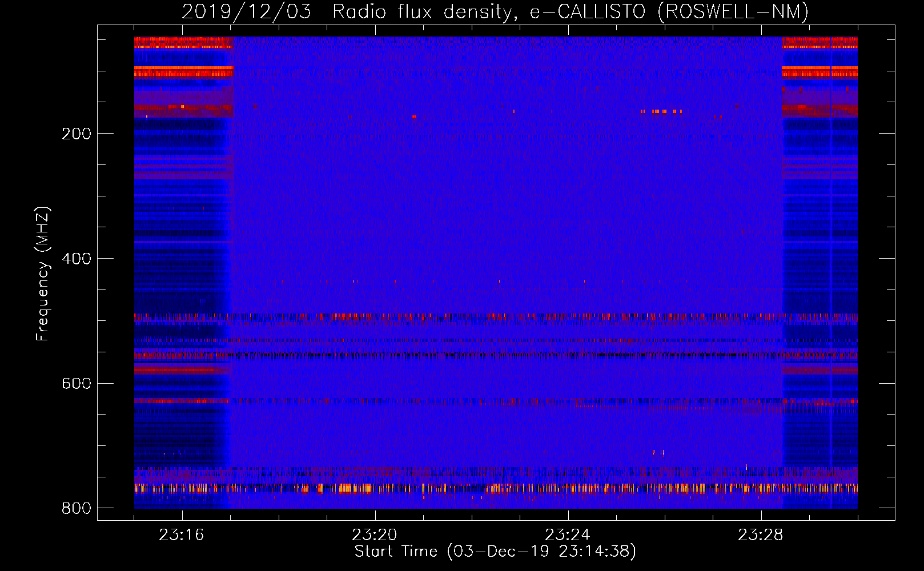Click the 23:20 time tick label

[375, 535]
